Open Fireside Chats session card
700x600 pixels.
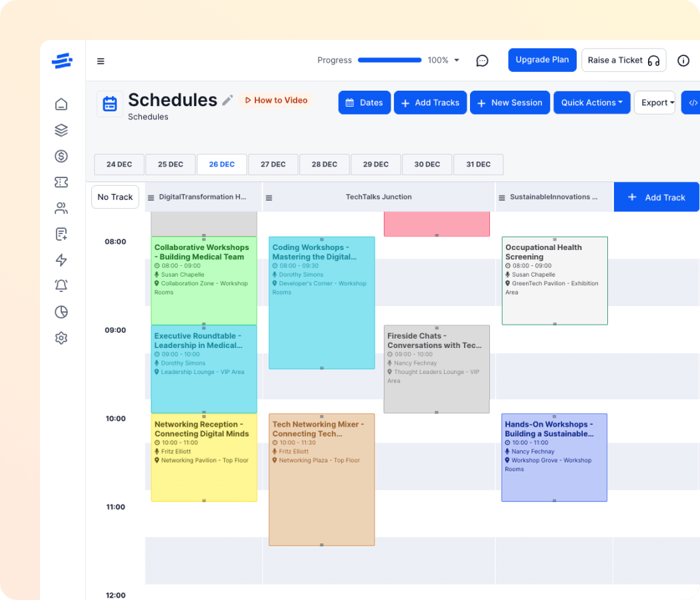(437, 369)
